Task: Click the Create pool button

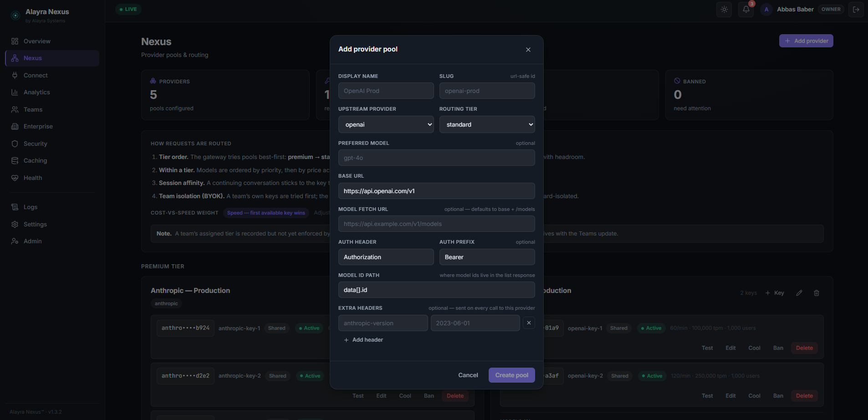Action: click(x=512, y=375)
